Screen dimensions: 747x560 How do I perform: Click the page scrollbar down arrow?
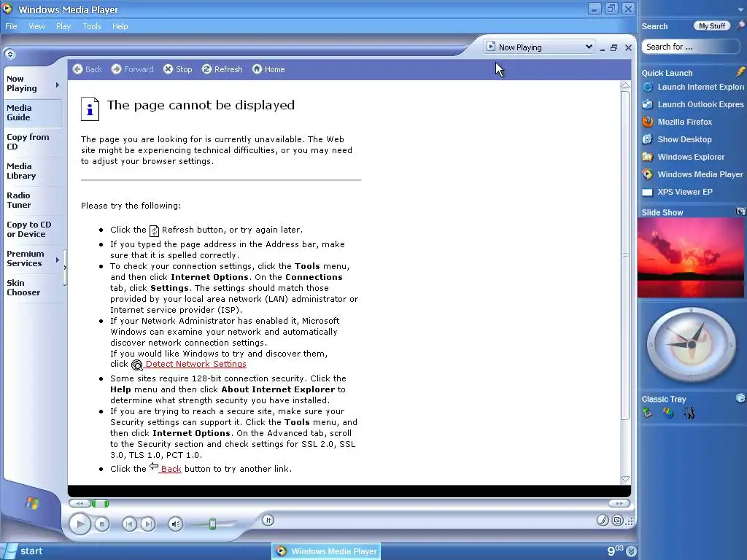pyautogui.click(x=625, y=479)
